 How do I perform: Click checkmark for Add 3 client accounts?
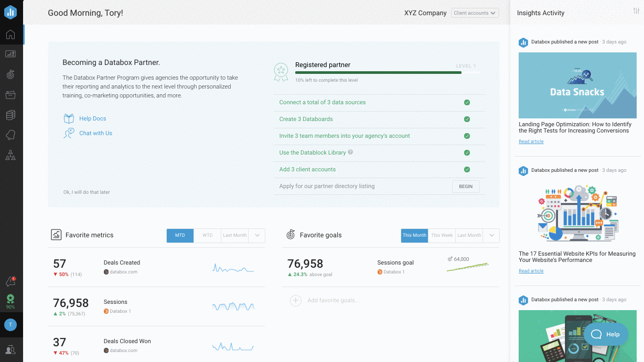tap(467, 170)
